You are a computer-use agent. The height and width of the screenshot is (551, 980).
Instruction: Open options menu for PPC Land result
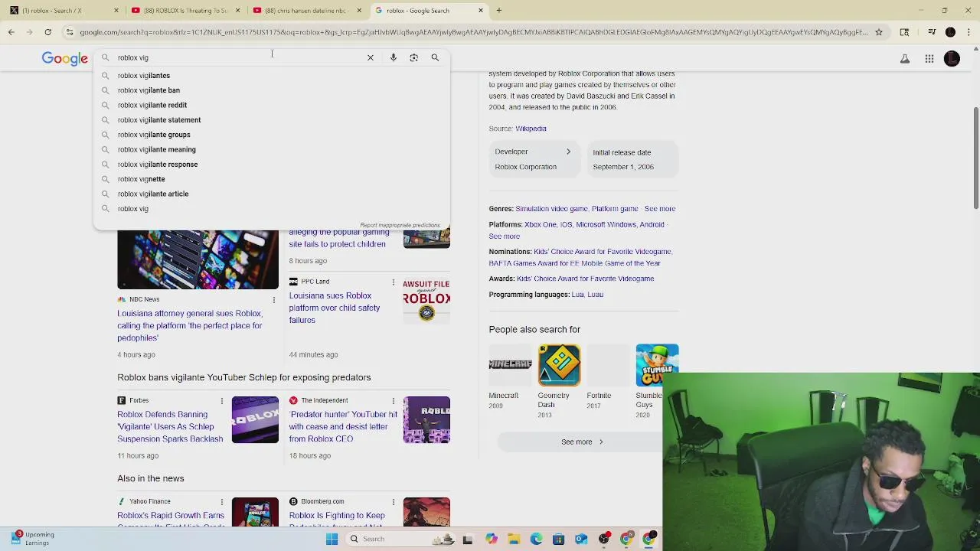393,282
